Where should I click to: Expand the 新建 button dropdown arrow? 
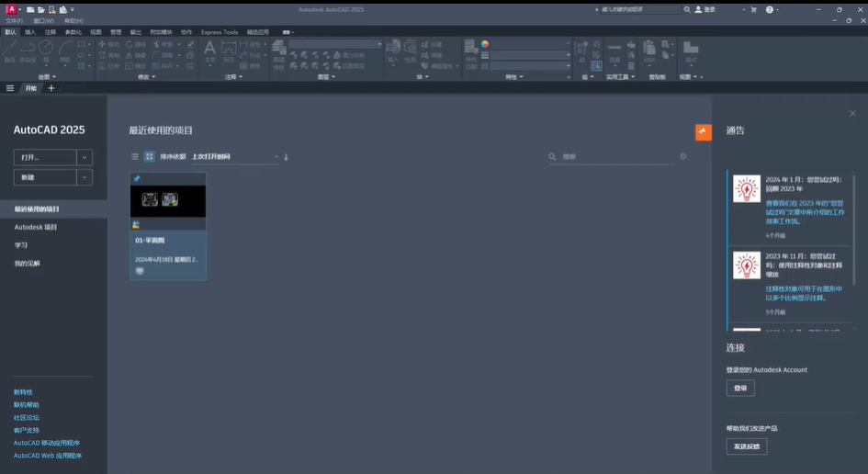[85, 177]
